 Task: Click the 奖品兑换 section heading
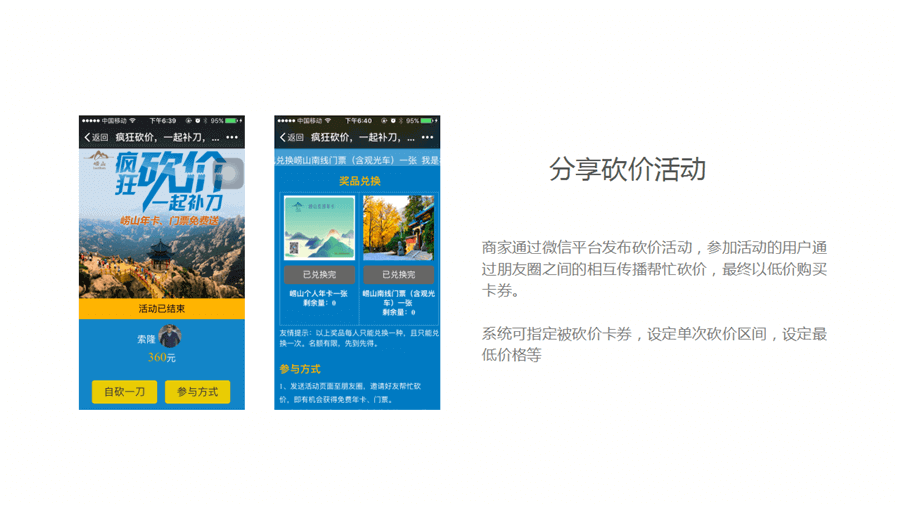coord(358,181)
